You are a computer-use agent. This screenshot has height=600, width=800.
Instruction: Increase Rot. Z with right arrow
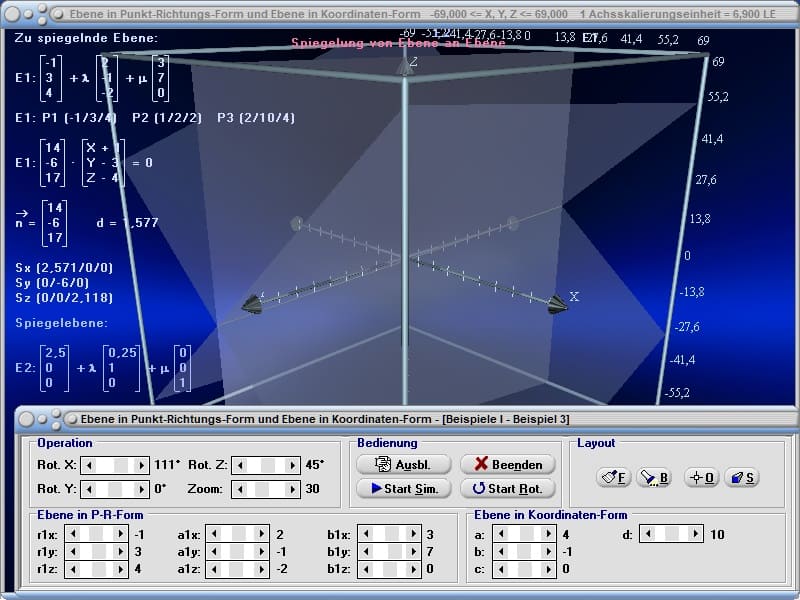[292, 465]
